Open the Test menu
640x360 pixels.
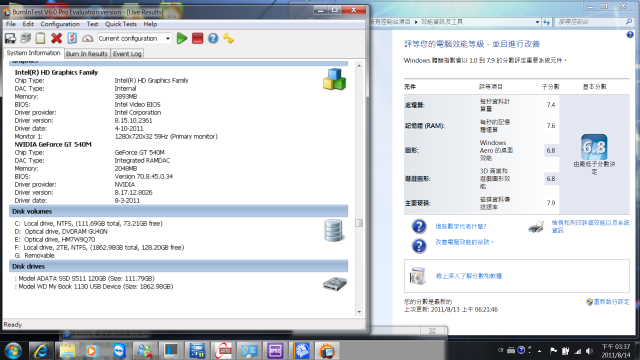(92, 24)
